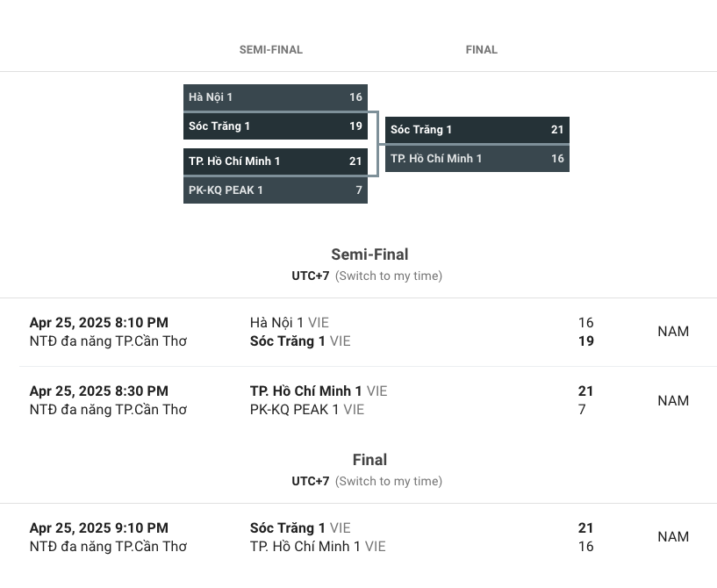Click TP. Hồ Chí Minh 1 in final bracket box
The width and height of the screenshot is (717, 588).
(x=477, y=159)
